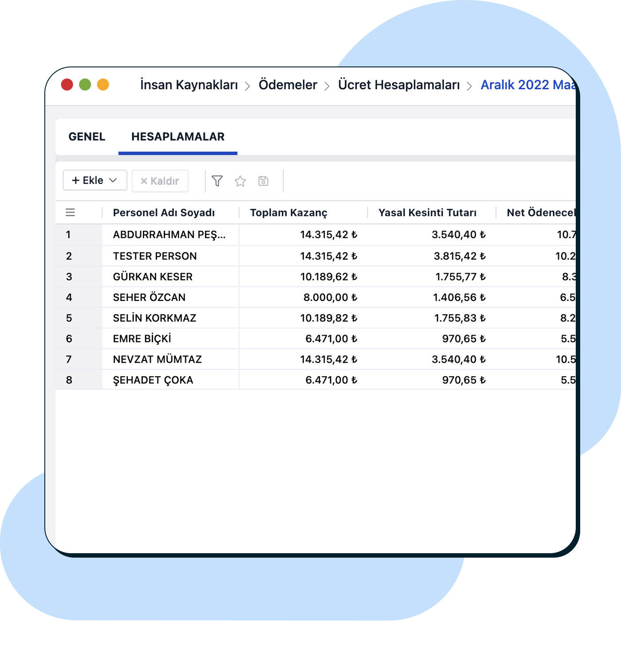Go to İnsan Kaynakları breadcrumb

click(189, 85)
